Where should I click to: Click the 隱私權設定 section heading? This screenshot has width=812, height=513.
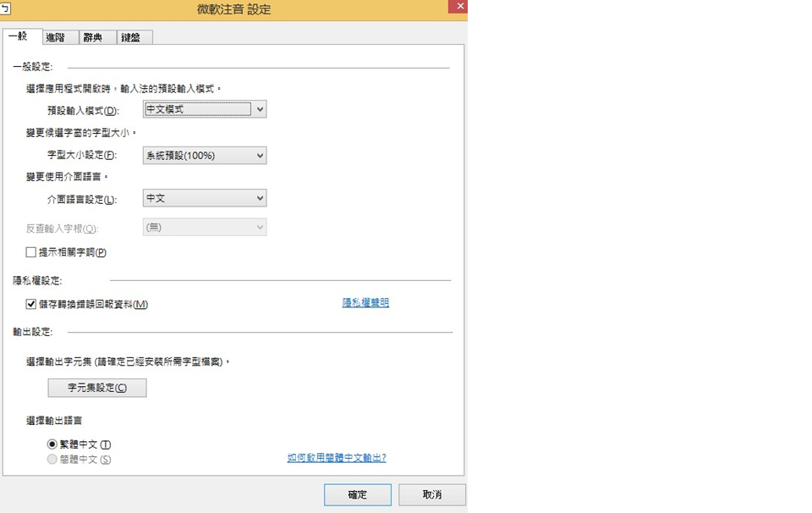click(x=37, y=280)
